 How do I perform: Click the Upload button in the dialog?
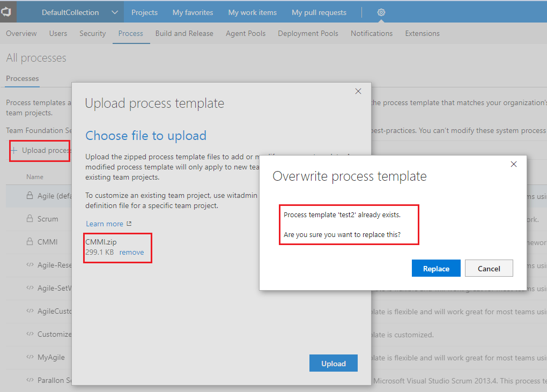pyautogui.click(x=333, y=363)
